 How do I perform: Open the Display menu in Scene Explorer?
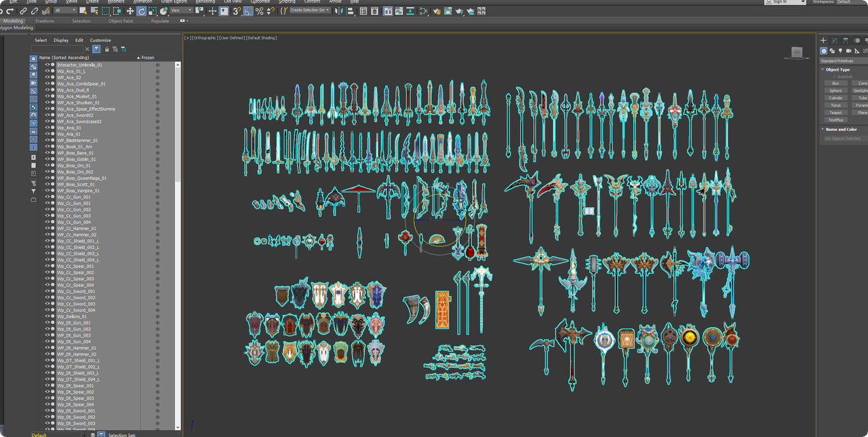coord(61,40)
